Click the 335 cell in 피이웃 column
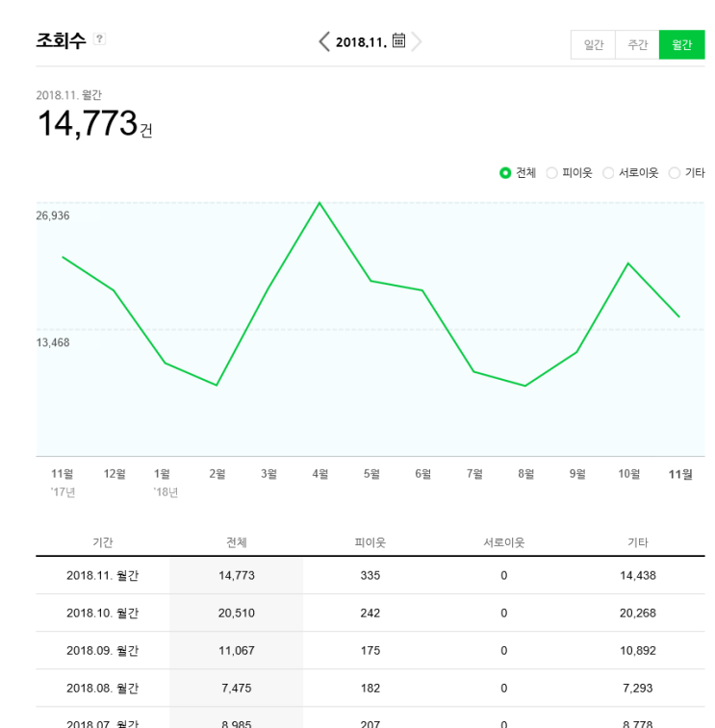 point(370,576)
